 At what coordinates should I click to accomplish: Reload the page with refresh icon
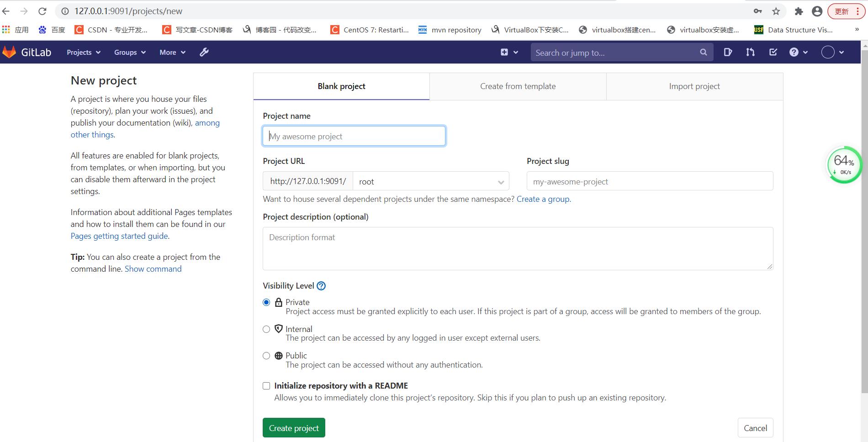(x=42, y=11)
